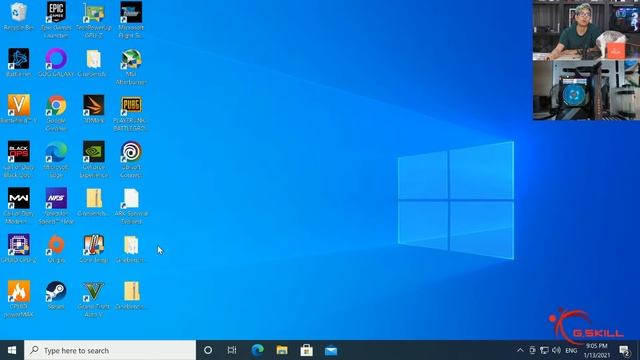
Task: Open the clock showing 9:05 PM
Action: pos(596,350)
